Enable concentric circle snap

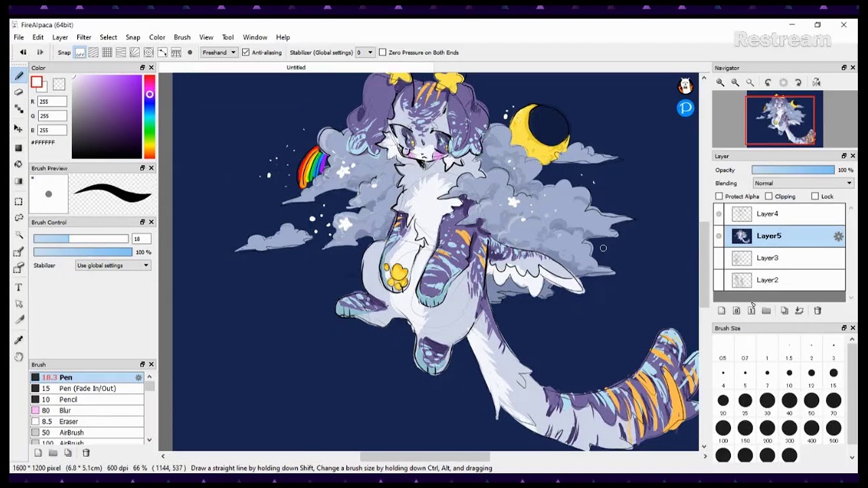tap(149, 52)
